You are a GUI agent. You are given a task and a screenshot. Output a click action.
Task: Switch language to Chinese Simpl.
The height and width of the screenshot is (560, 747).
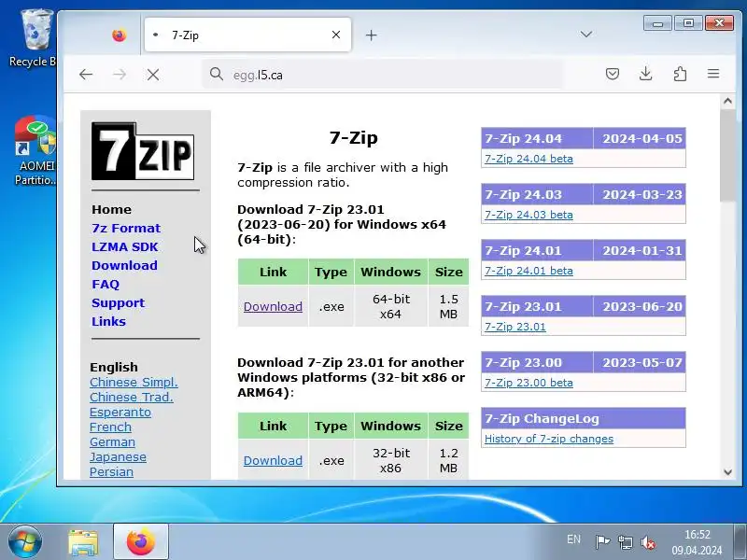tap(134, 382)
